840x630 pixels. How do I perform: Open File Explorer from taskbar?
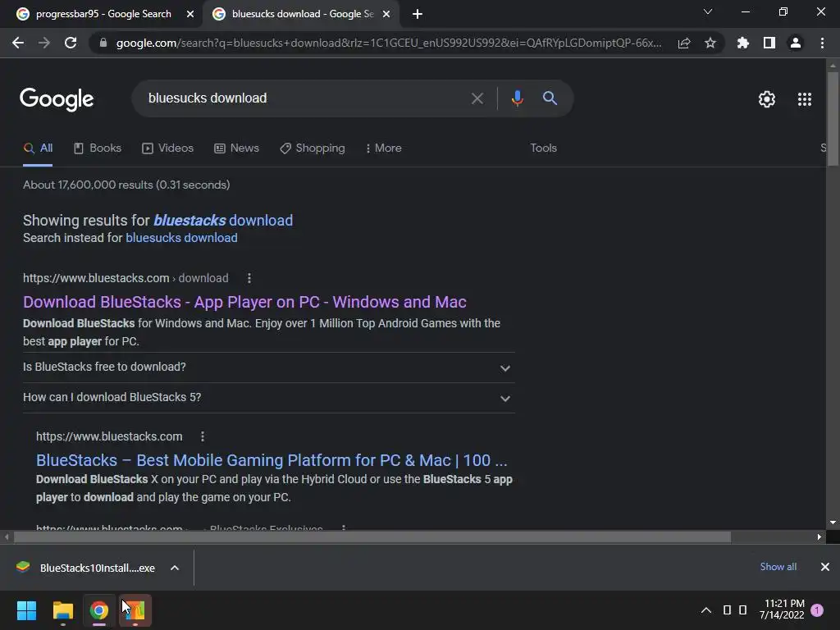point(62,610)
